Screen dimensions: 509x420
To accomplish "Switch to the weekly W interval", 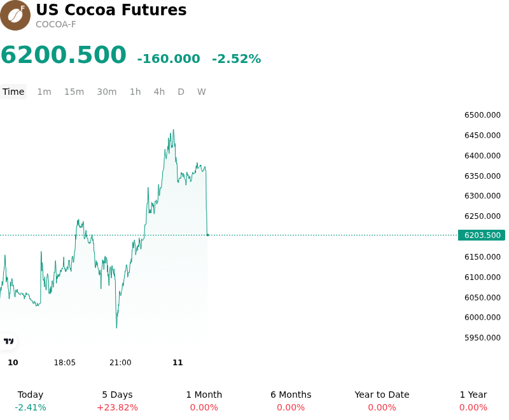I will [202, 92].
